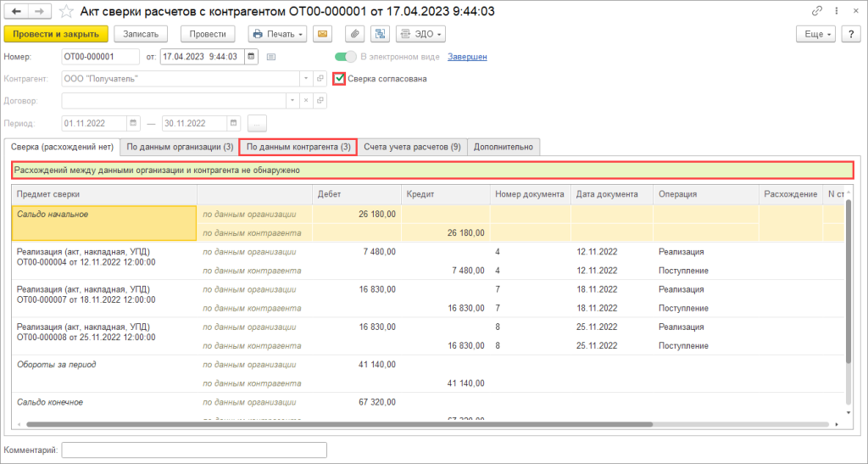Click the horizontal scrollbar under the table

coord(339,423)
